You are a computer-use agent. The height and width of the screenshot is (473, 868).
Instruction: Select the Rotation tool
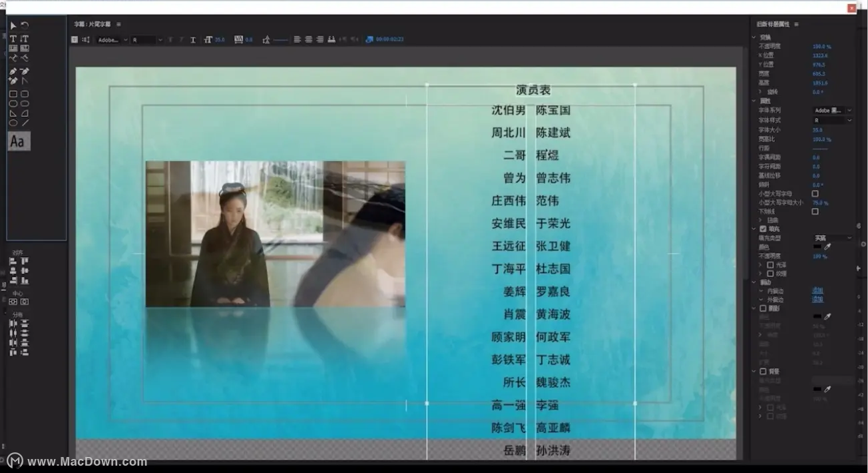coord(25,26)
